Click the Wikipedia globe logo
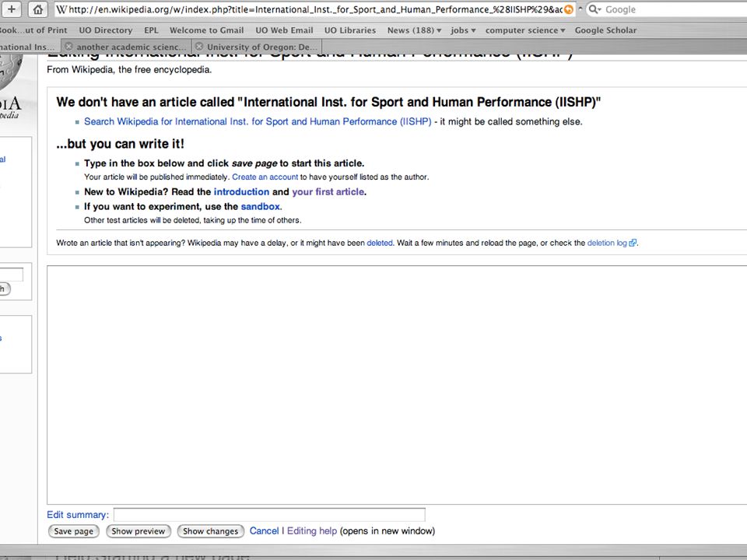747x560 pixels. point(10,72)
